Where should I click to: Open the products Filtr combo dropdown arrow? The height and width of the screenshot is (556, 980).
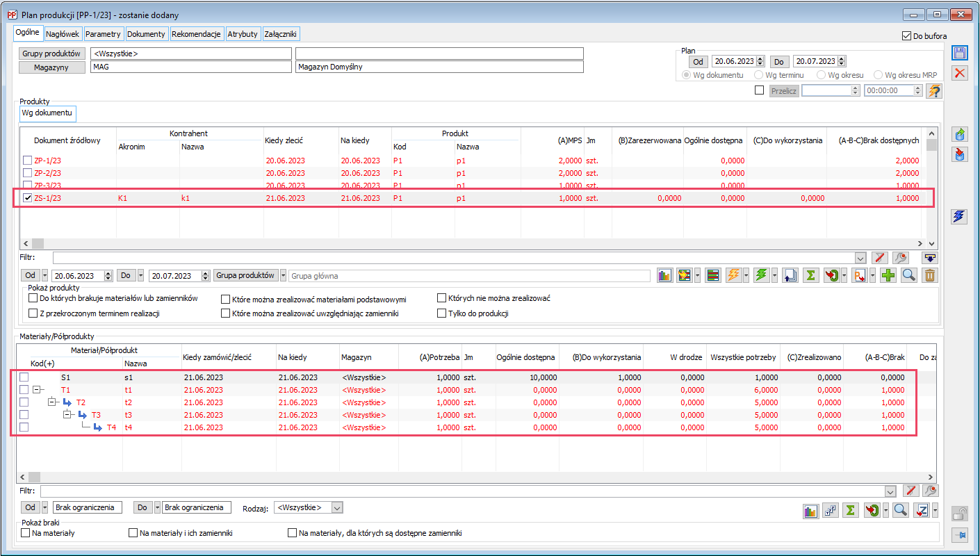[x=861, y=258]
